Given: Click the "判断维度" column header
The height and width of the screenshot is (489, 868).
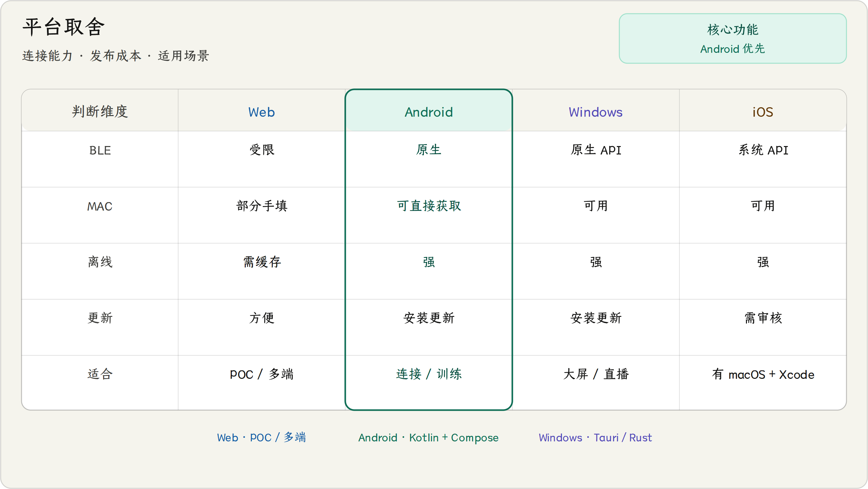Looking at the screenshot, I should [100, 112].
